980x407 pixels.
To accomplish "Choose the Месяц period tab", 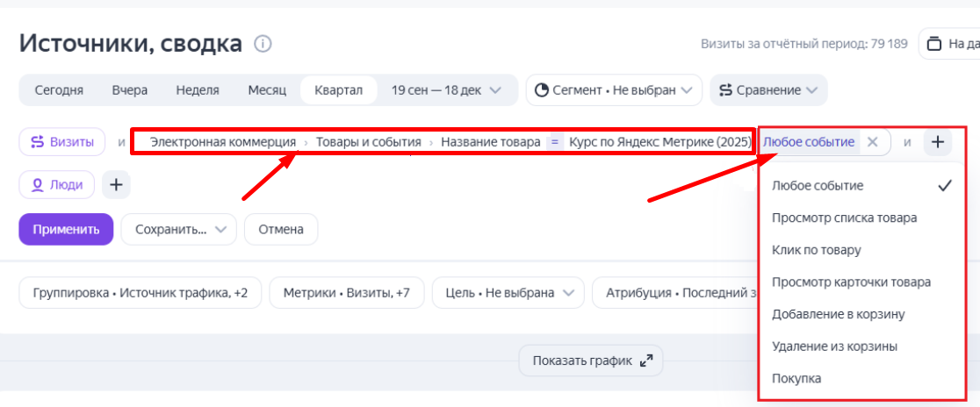I will 267,89.
